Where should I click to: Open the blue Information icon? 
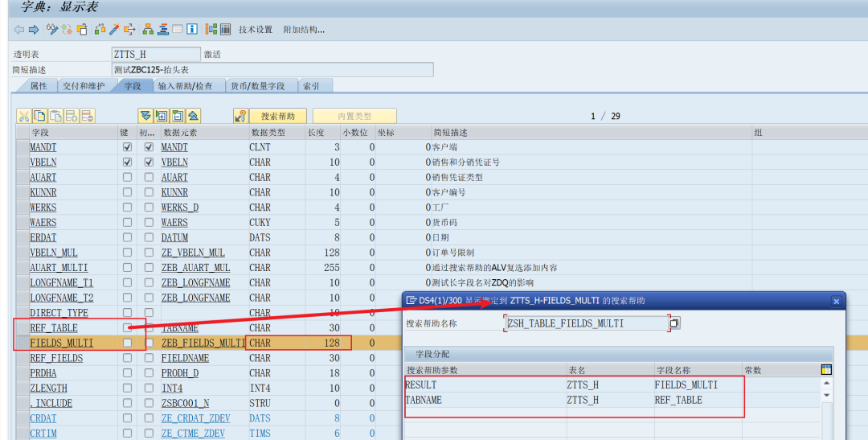(192, 30)
